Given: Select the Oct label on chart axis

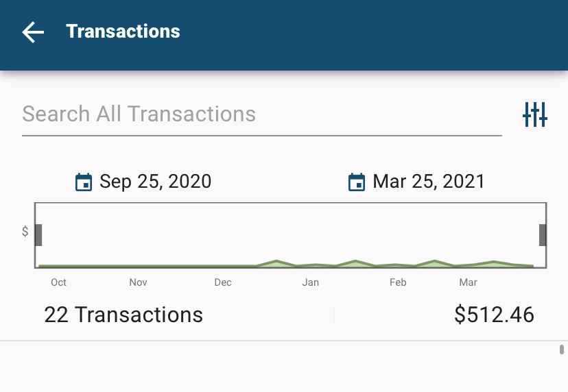Looking at the screenshot, I should click(59, 282).
